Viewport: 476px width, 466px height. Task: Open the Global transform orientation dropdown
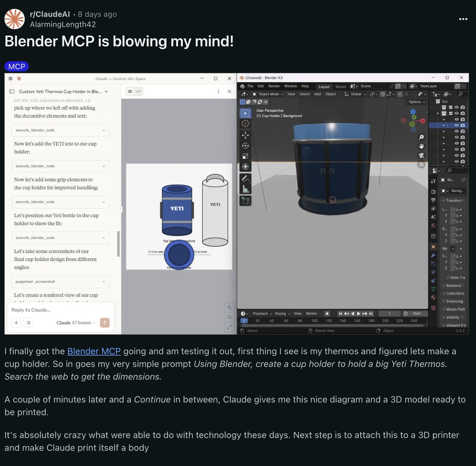(355, 94)
